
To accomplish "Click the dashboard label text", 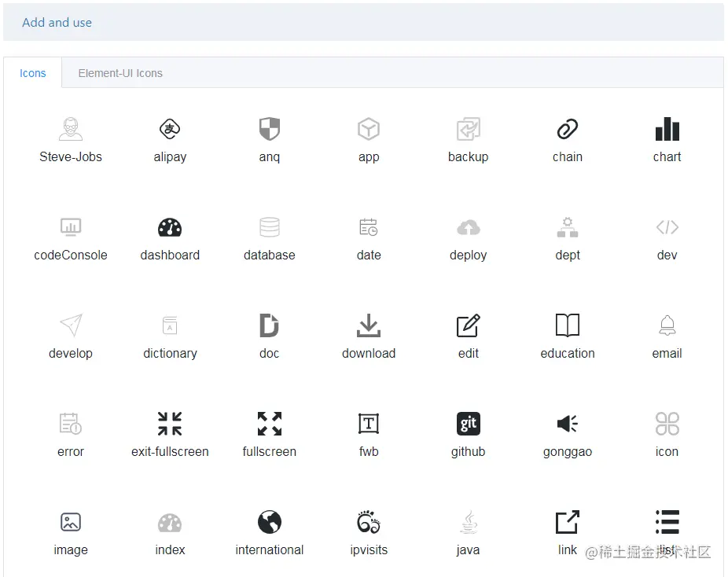I will (170, 255).
